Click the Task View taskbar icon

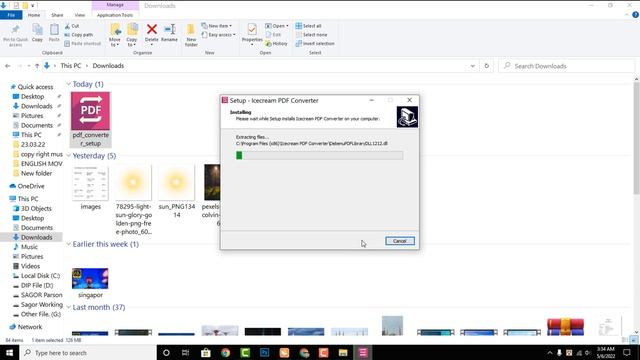(186, 353)
